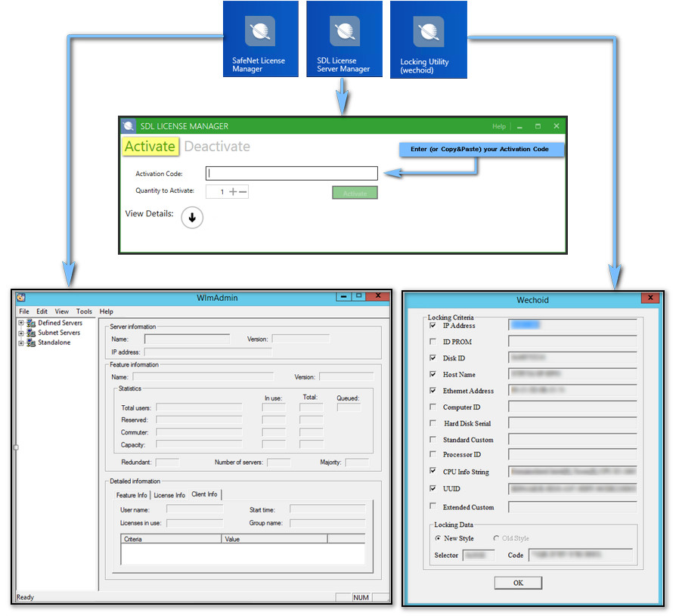Open the View menu in WlmAdmin

tap(61, 311)
